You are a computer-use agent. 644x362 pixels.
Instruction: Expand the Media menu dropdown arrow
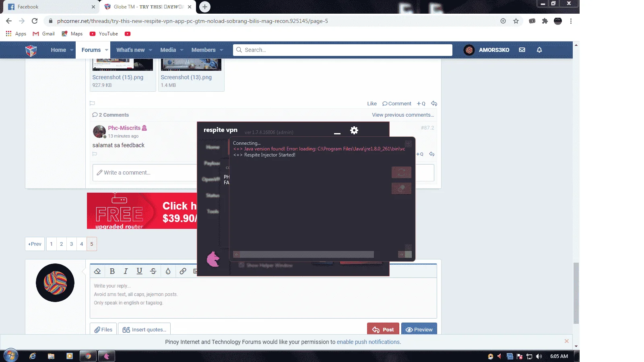click(x=182, y=50)
